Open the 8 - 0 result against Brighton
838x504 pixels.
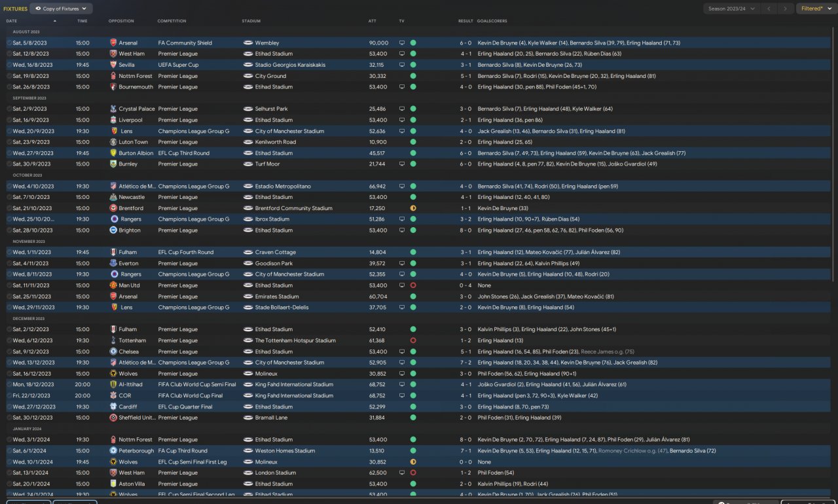[465, 230]
